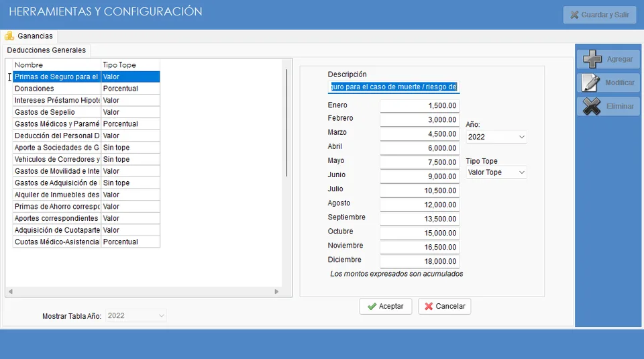
Task: Expand the Mostrar Tabla Año combo box
Action: (136, 316)
